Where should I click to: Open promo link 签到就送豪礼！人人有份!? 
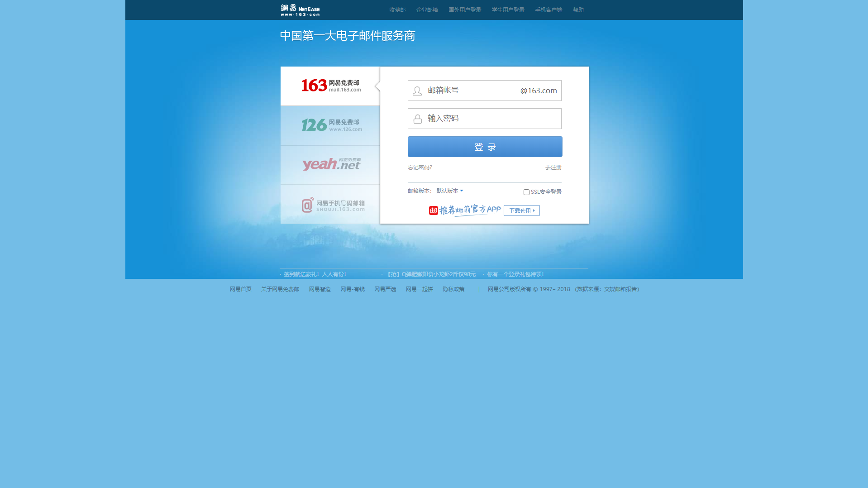click(x=315, y=274)
